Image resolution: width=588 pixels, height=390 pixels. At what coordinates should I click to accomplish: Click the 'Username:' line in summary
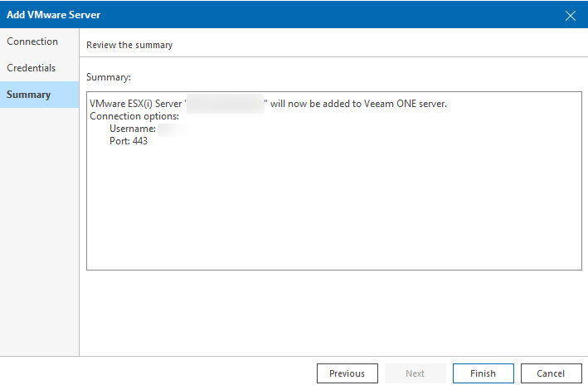(x=133, y=129)
